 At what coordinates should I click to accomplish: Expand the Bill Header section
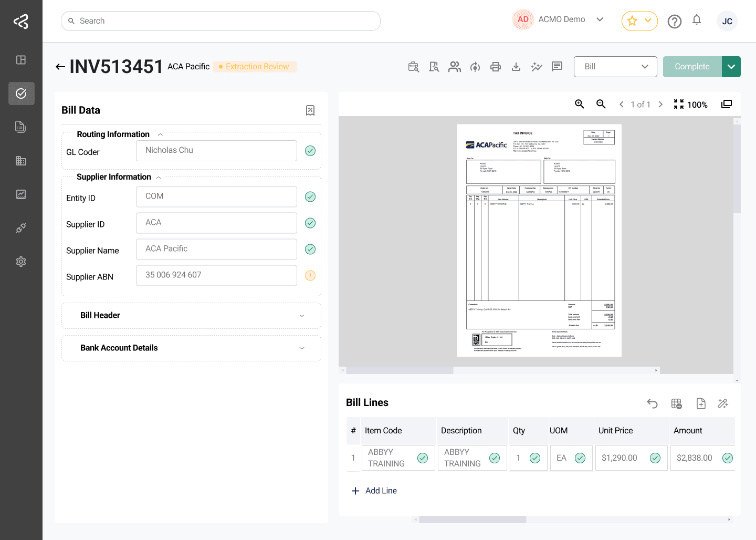301,315
